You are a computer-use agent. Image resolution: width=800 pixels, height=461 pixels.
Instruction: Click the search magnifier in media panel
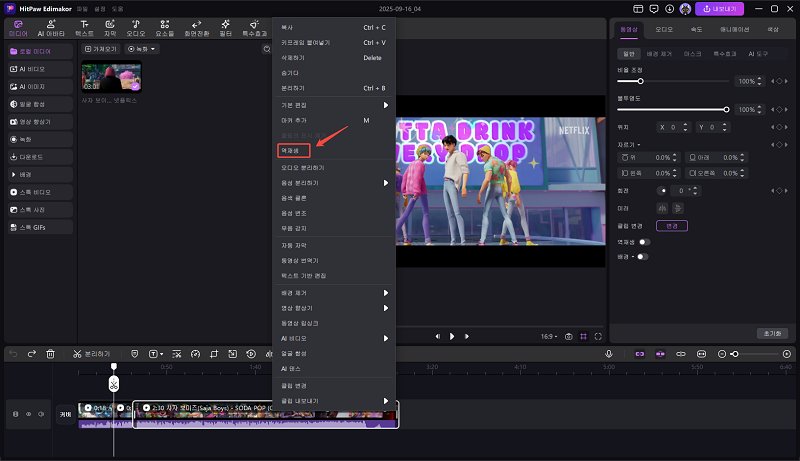coord(267,49)
